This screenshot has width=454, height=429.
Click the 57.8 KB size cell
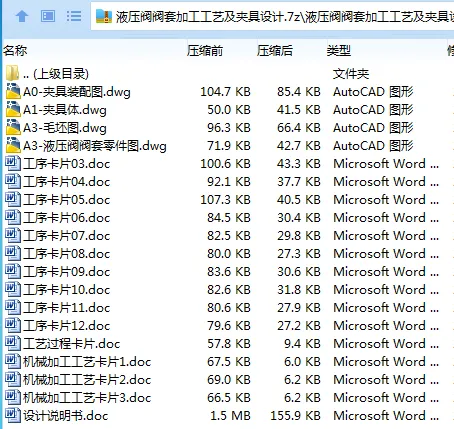tap(229, 344)
